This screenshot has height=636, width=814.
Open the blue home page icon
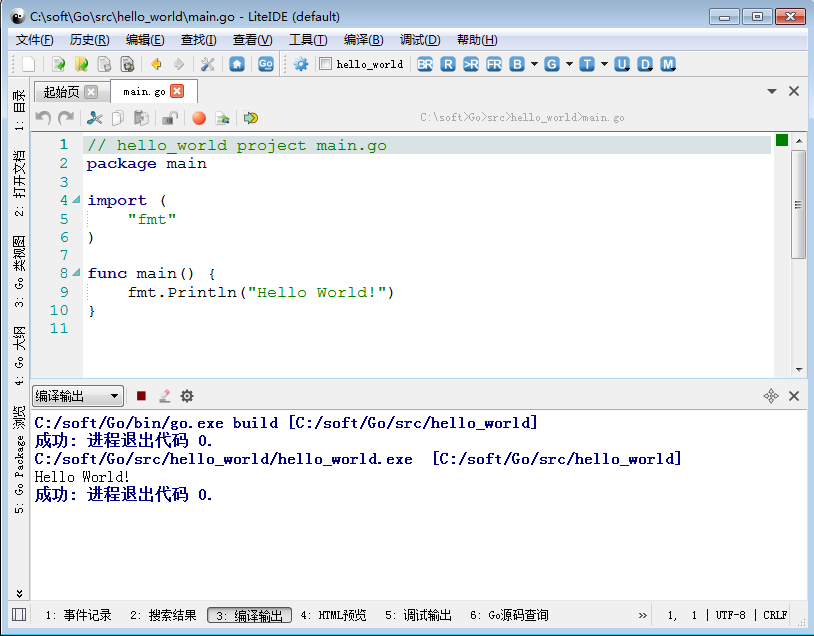click(x=237, y=64)
